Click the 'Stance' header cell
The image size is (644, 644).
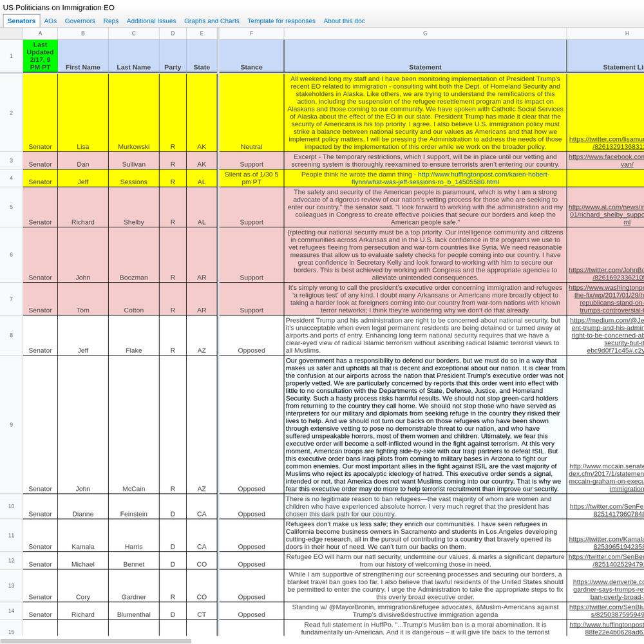(x=251, y=56)
